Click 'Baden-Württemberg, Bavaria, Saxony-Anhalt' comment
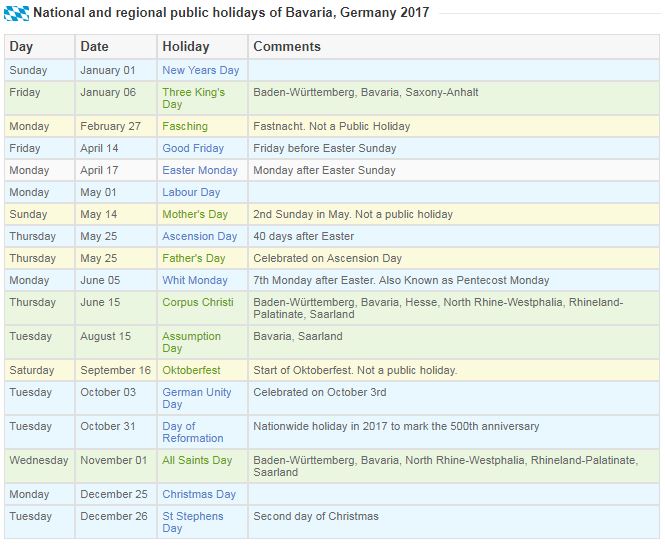Image resolution: width=665 pixels, height=547 pixels. pos(366,92)
